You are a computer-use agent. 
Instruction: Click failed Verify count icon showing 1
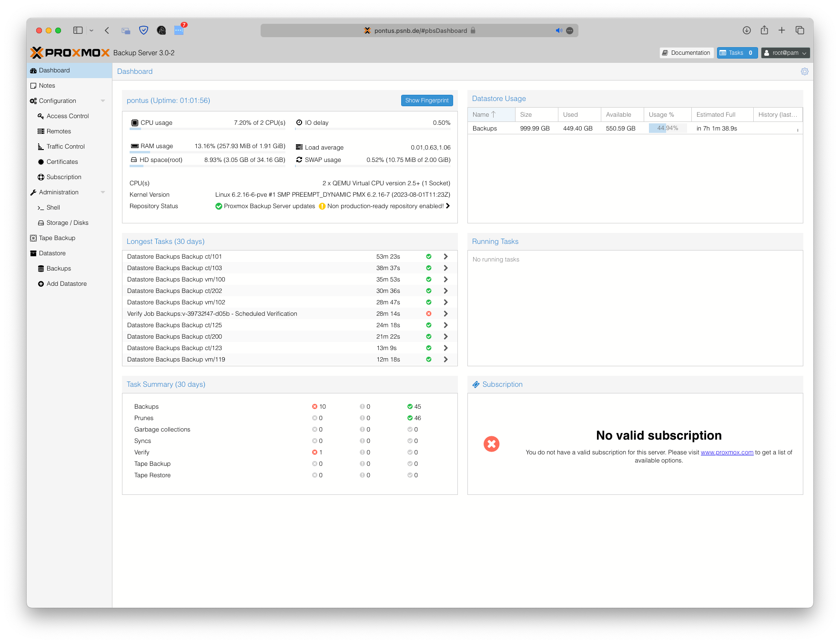tap(314, 452)
